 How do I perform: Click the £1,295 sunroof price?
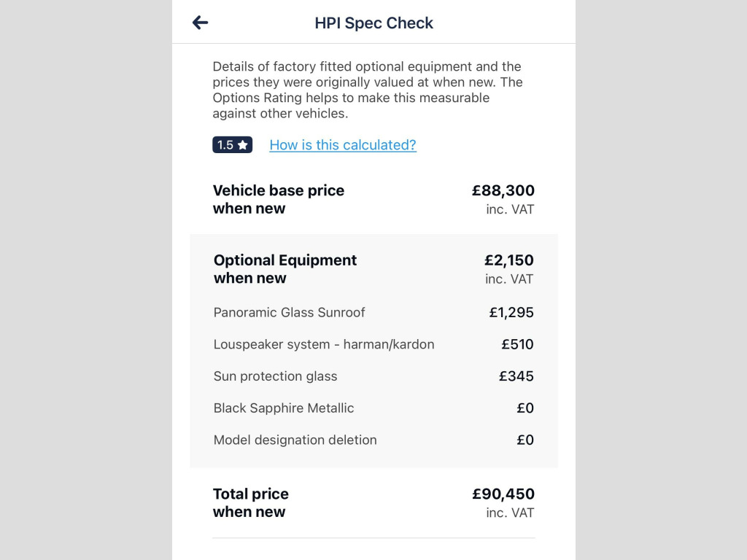511,312
